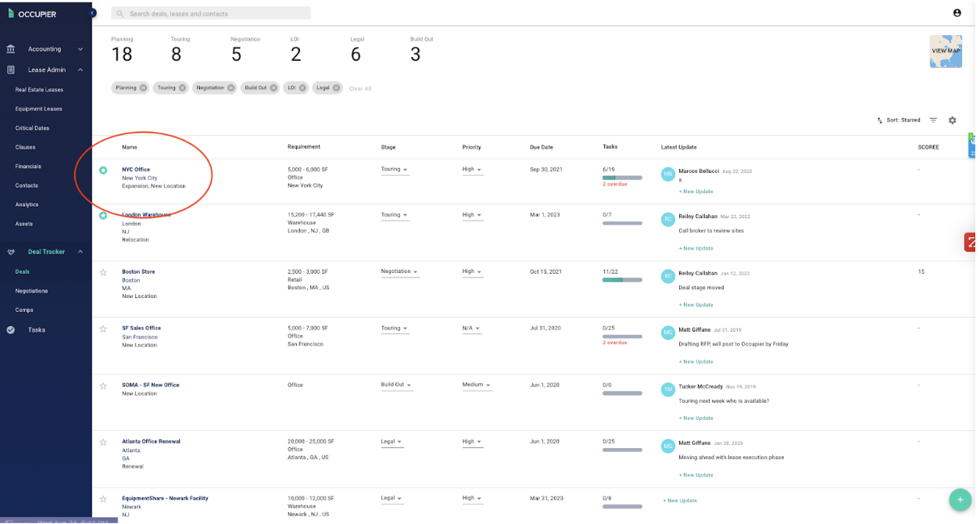Go to Negotiations under Deal Tracker
Screen dimensions: 980x524
(31, 291)
